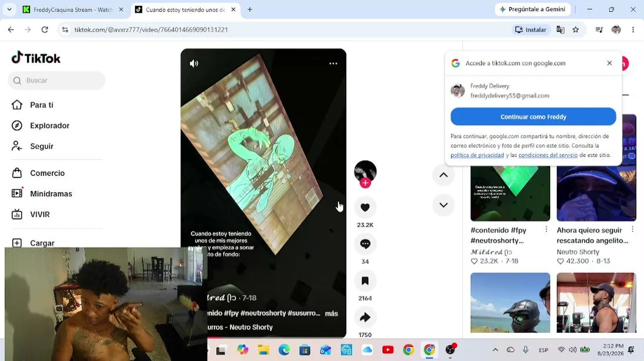644x361 pixels.
Task: Click the 'Ahora quiero seguir rescatando angelito' title
Action: (592, 235)
